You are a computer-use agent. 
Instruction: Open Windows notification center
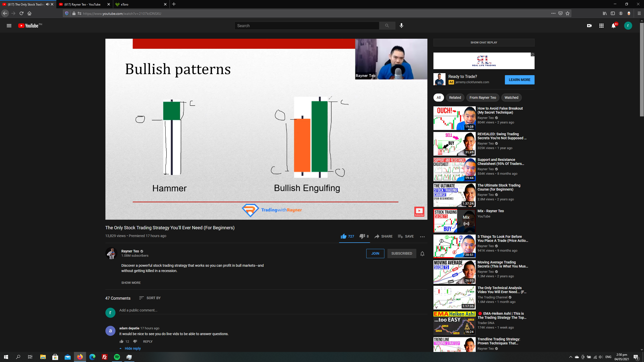pos(636,357)
